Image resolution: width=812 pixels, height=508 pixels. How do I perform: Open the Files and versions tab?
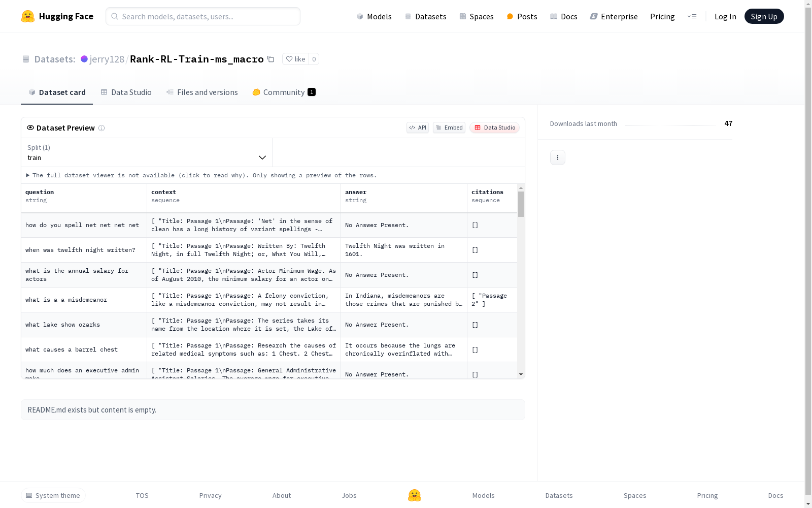[x=202, y=92]
